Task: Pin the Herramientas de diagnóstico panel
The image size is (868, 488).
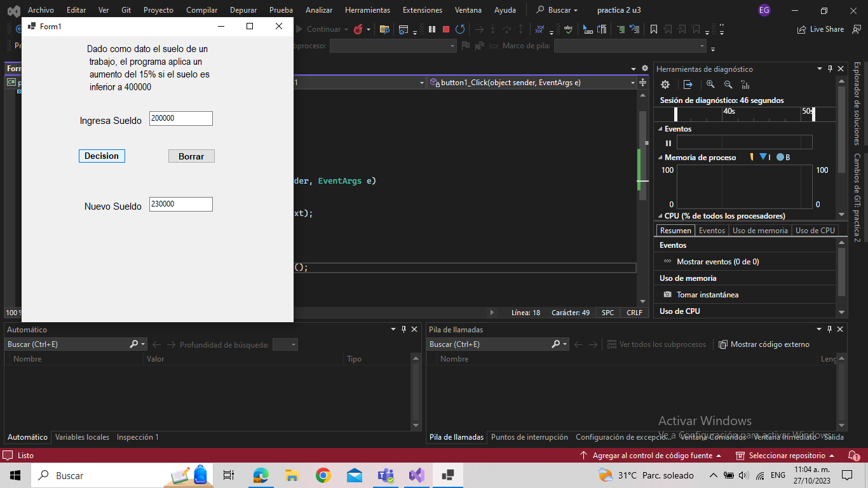Action: pos(830,69)
